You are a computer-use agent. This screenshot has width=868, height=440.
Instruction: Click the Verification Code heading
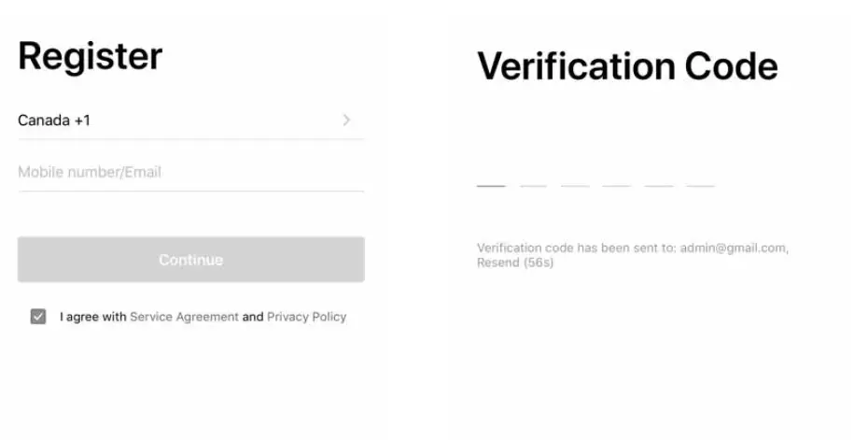pos(627,66)
